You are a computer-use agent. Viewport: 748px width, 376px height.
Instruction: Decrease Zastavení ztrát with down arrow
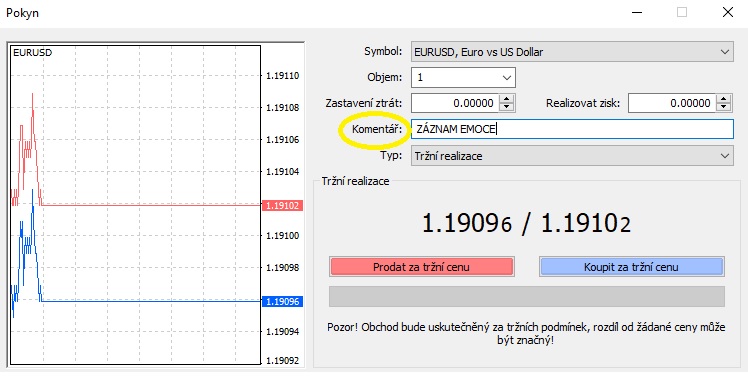coord(507,107)
